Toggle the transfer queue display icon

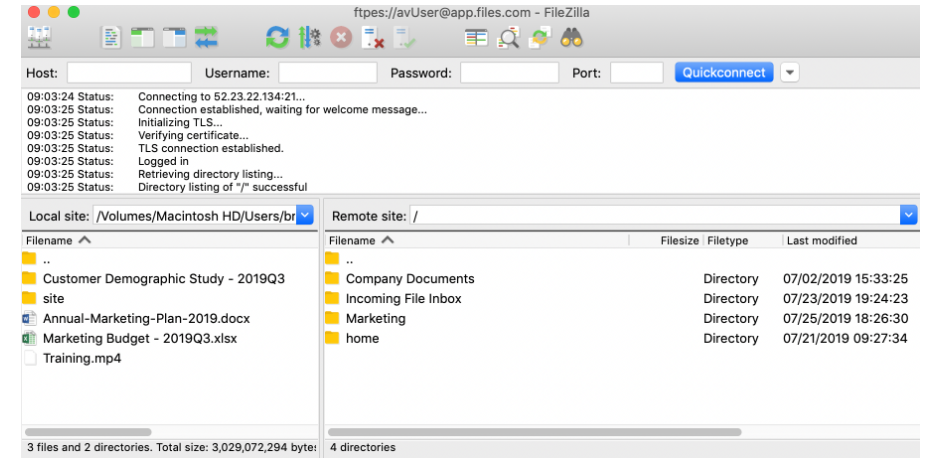[x=207, y=38]
